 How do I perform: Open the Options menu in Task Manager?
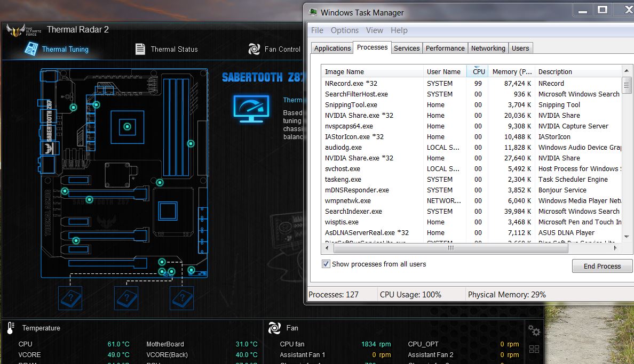click(x=345, y=30)
